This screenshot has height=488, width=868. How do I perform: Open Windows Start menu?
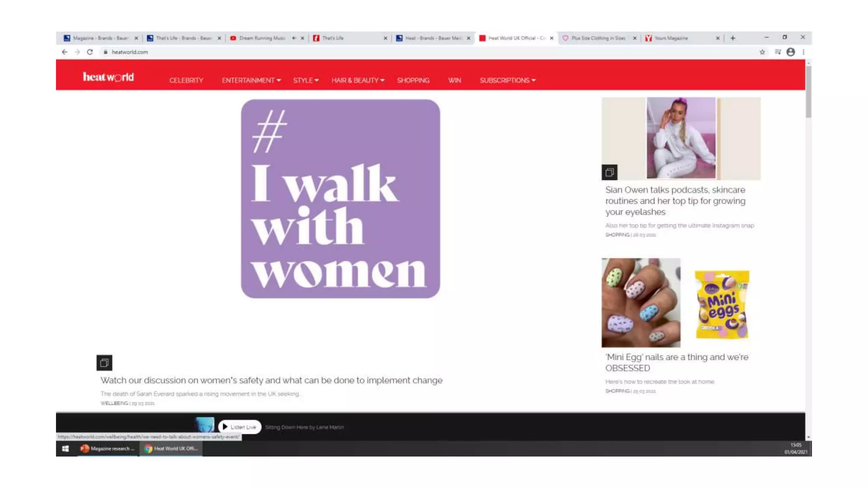[x=65, y=448]
